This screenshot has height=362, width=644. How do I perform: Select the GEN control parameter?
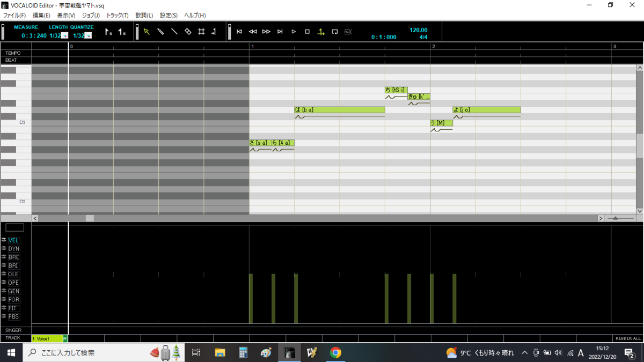[13, 291]
